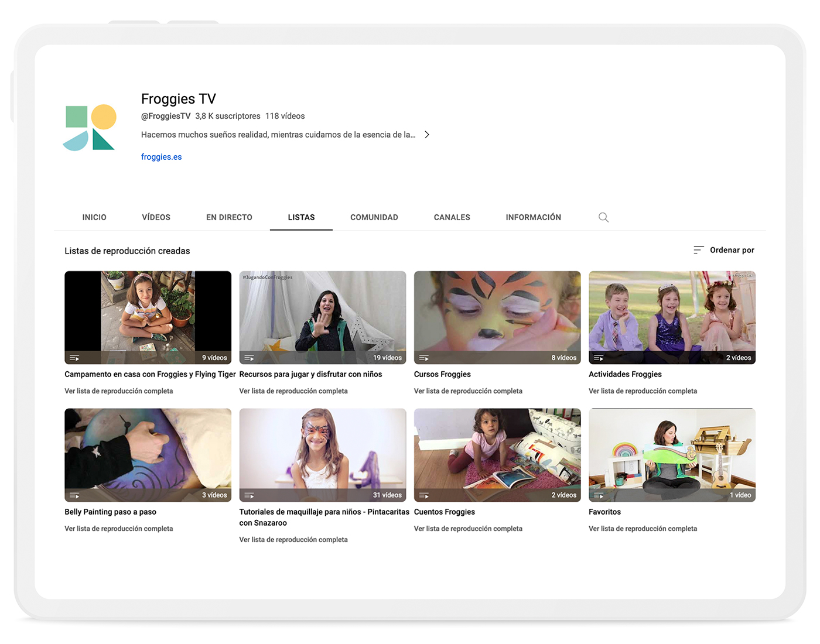
Task: Open the INFORMACIÓN tab
Action: (533, 217)
